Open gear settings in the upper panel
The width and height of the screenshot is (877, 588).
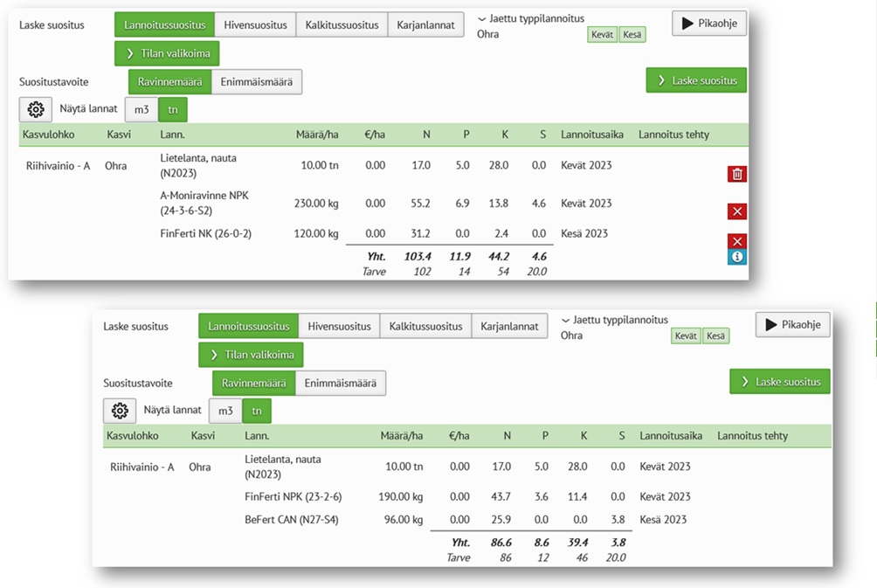click(35, 109)
